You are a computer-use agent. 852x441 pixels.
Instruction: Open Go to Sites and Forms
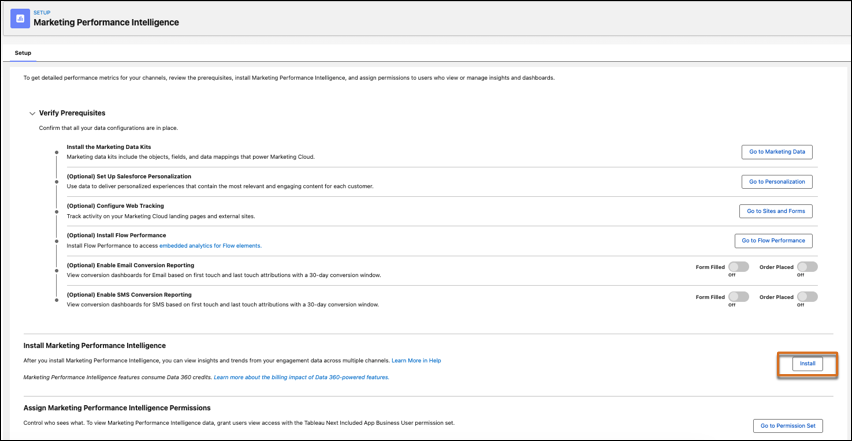(776, 211)
